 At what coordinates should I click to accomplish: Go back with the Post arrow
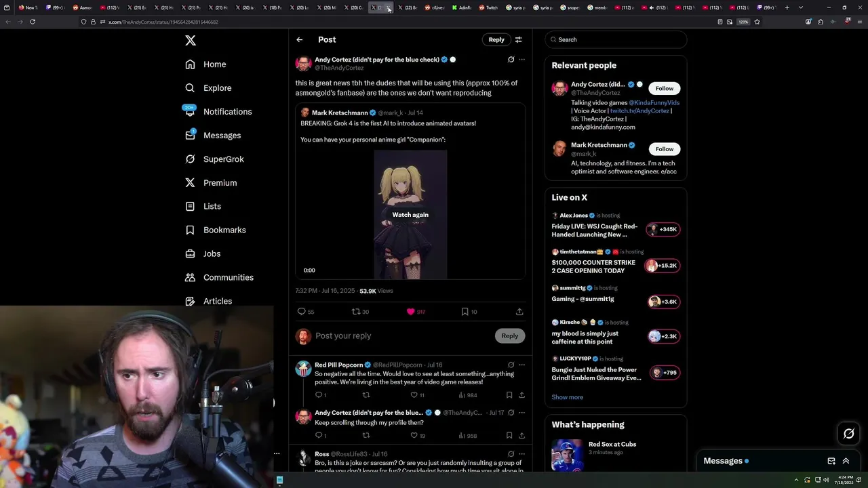(300, 40)
